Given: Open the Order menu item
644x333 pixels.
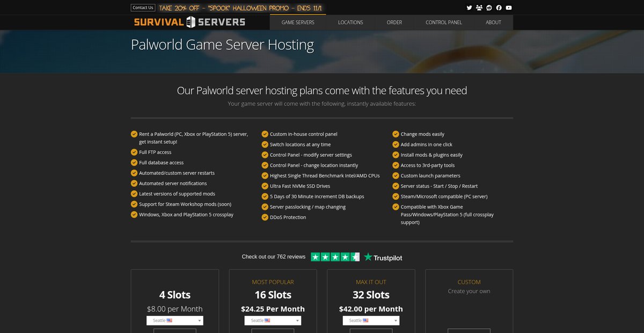Looking at the screenshot, I should point(394,23).
